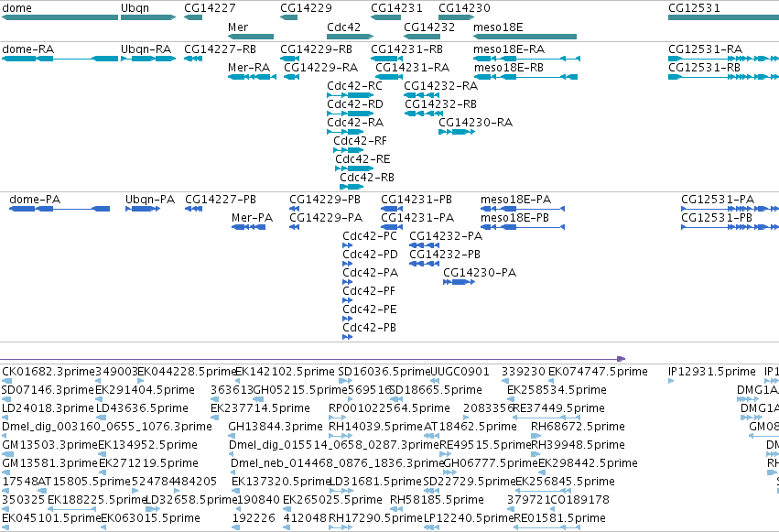Image resolution: width=779 pixels, height=532 pixels.
Task: Click the CG14232 gene label
Action: tap(429, 27)
